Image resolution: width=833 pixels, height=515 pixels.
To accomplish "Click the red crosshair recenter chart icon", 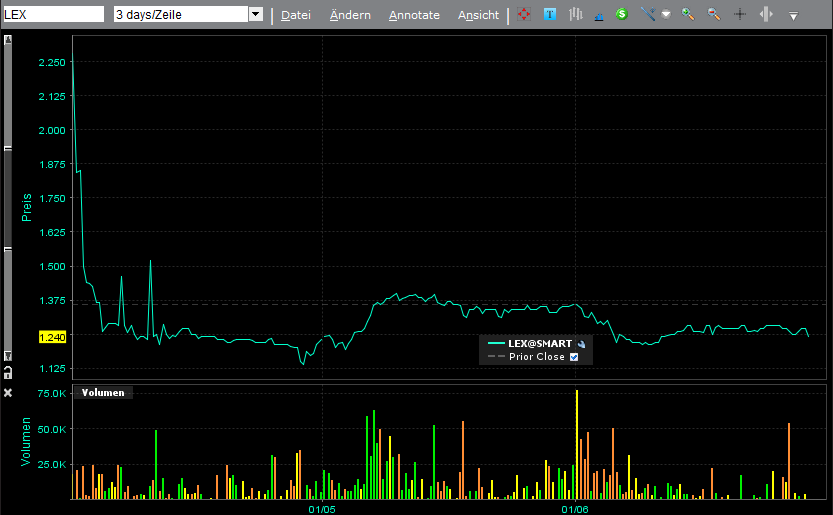I will pyautogui.click(x=524, y=14).
